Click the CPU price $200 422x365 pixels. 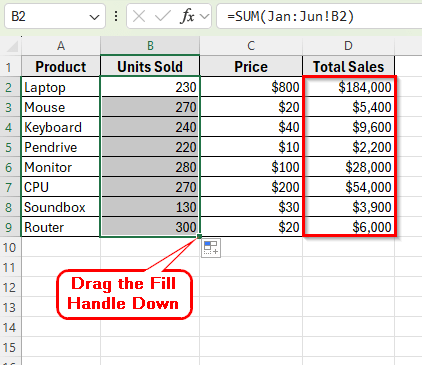251,187
